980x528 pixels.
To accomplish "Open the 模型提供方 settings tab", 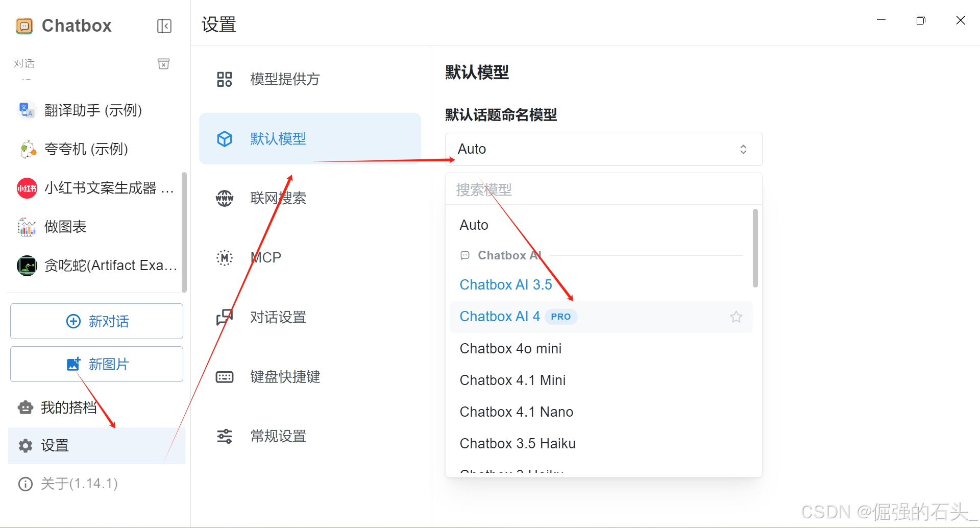I will tap(310, 79).
